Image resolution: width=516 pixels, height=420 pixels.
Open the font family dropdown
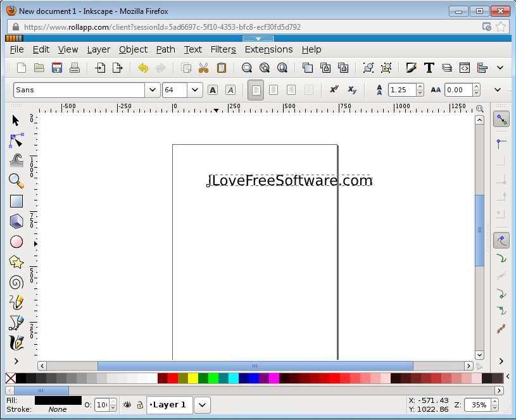point(153,90)
